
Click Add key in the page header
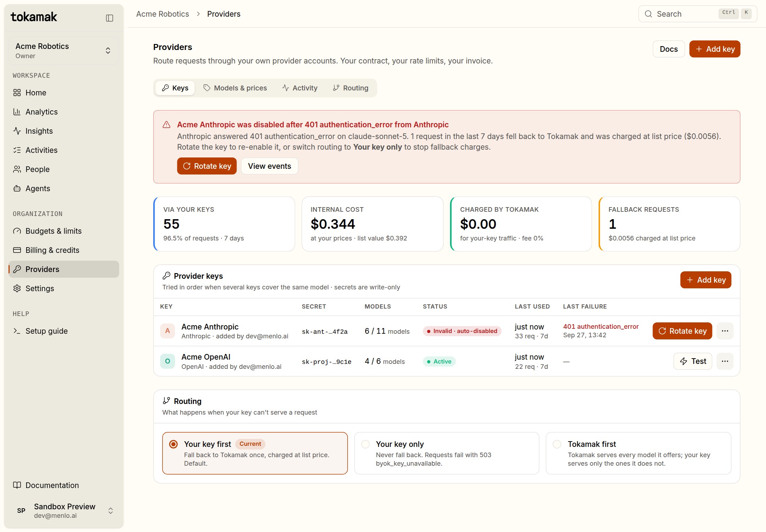tap(715, 49)
